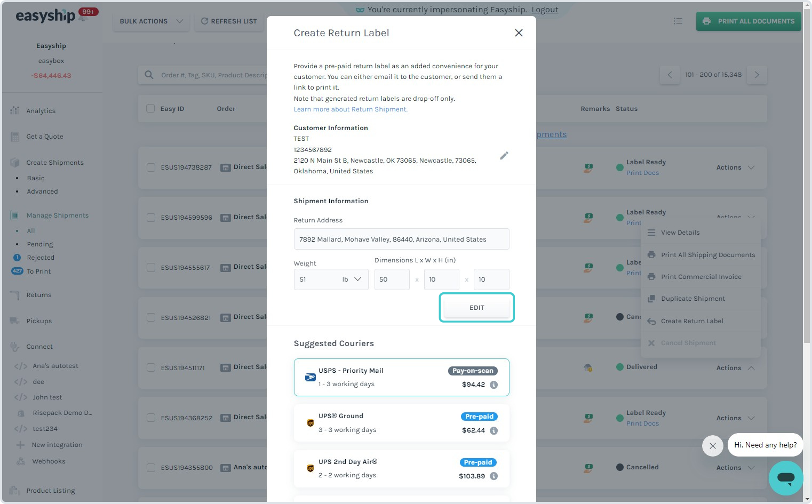Image resolution: width=812 pixels, height=504 pixels.
Task: Choose Print All Shipping Documents menu item
Action: tap(700, 255)
